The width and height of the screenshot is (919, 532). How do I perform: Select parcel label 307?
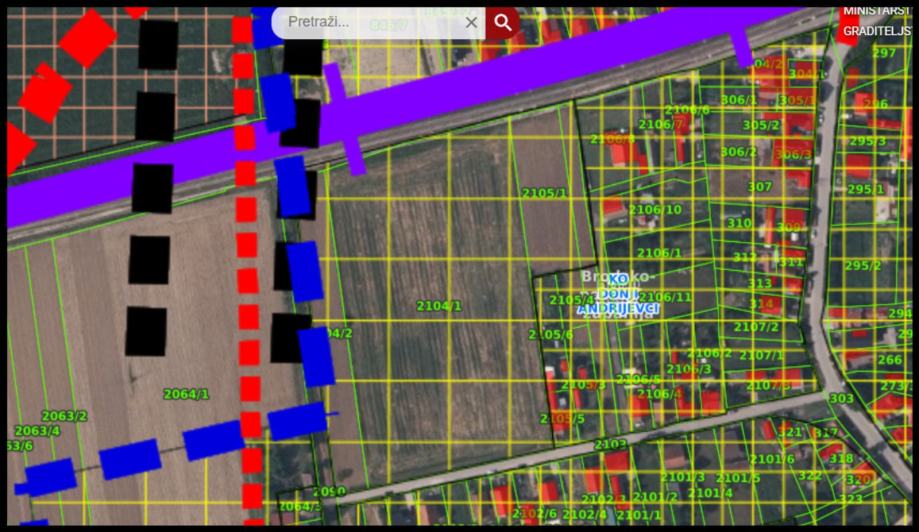760,187
